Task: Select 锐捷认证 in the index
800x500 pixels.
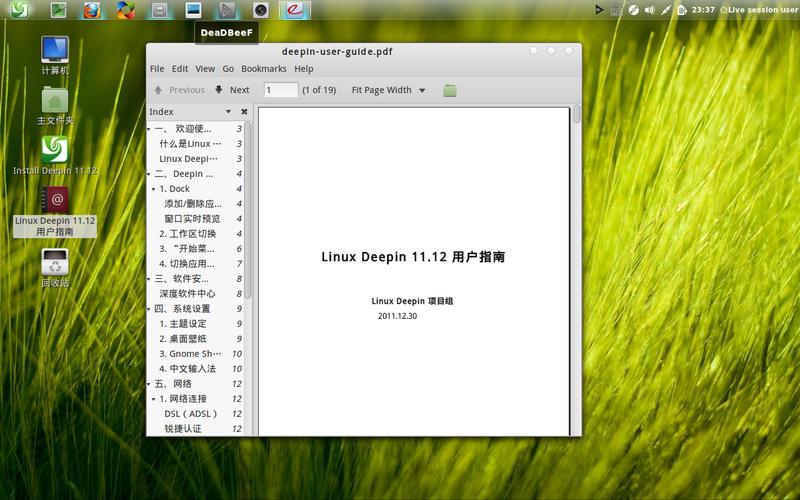Action: point(183,429)
